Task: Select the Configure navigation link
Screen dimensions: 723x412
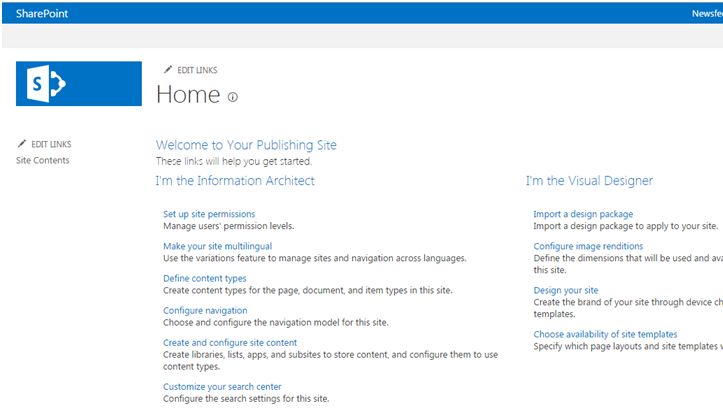Action: click(205, 310)
